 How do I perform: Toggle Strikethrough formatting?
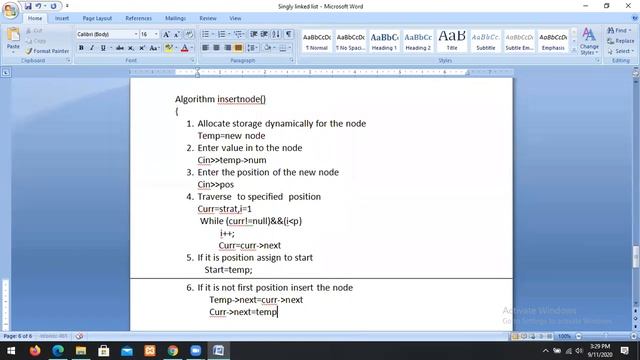coord(120,48)
